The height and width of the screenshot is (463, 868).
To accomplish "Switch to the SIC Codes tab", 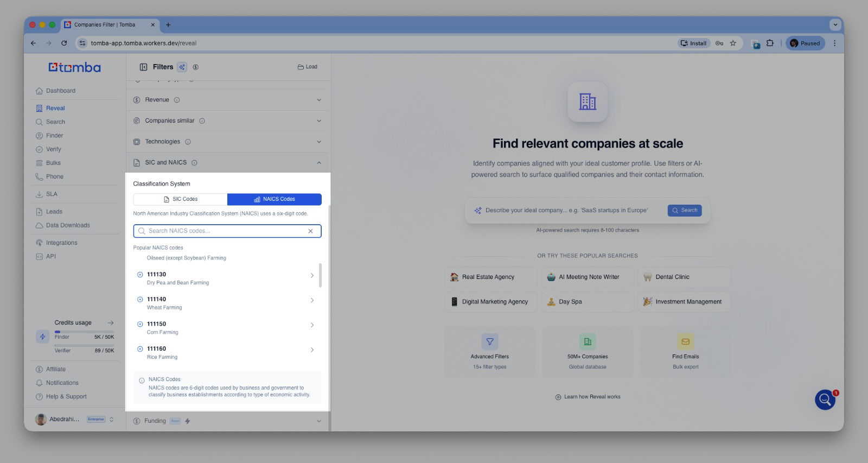I will (180, 199).
